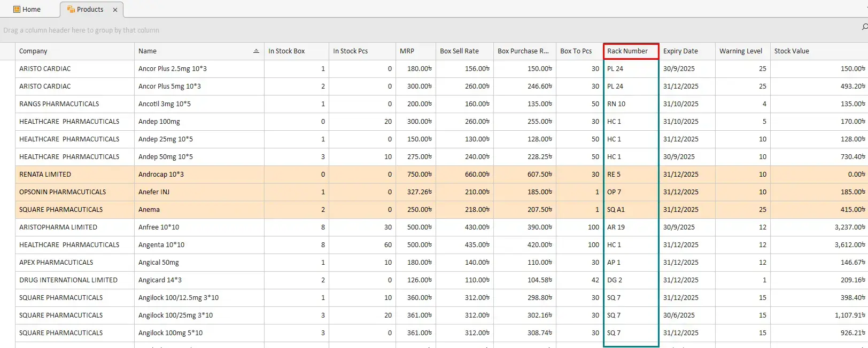Image resolution: width=868 pixels, height=348 pixels.
Task: Click the 327.26 MRP cell
Action: click(x=416, y=192)
